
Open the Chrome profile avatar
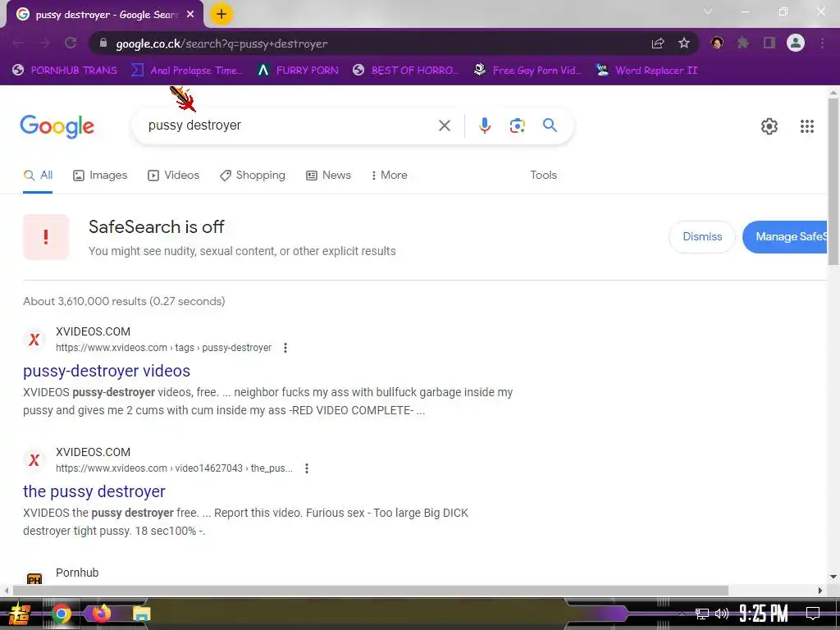pyautogui.click(x=796, y=43)
